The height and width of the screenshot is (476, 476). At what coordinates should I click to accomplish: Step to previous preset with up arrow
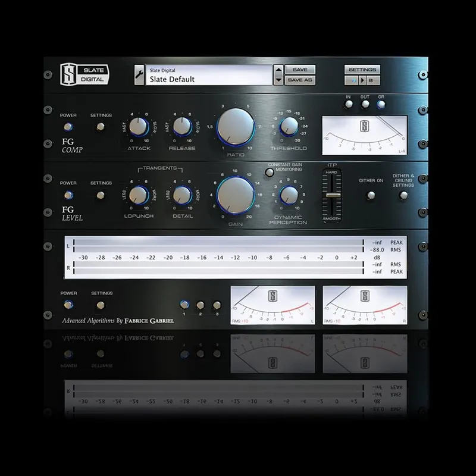click(x=278, y=70)
